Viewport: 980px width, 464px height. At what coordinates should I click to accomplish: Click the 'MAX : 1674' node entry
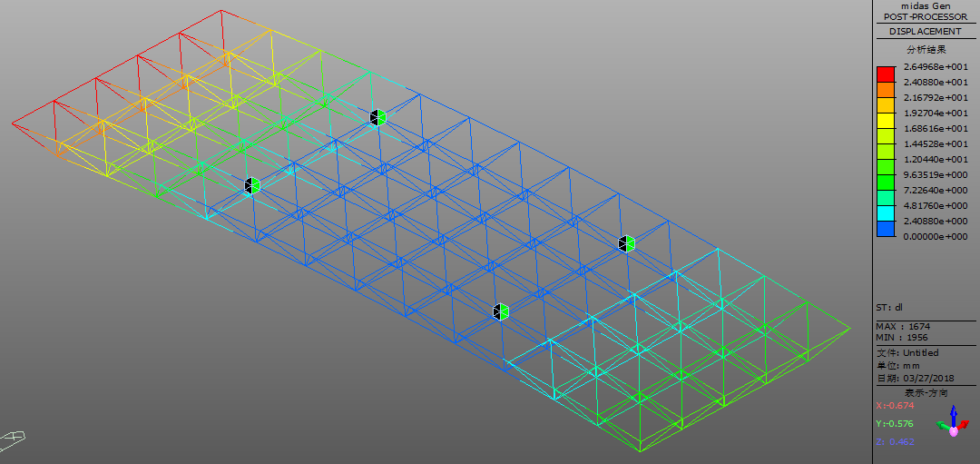[x=903, y=326]
